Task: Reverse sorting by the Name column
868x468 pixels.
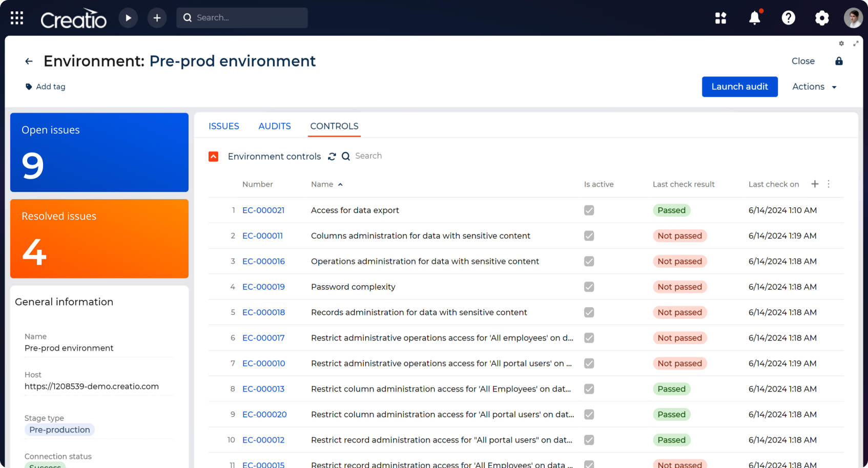Action: (x=326, y=184)
